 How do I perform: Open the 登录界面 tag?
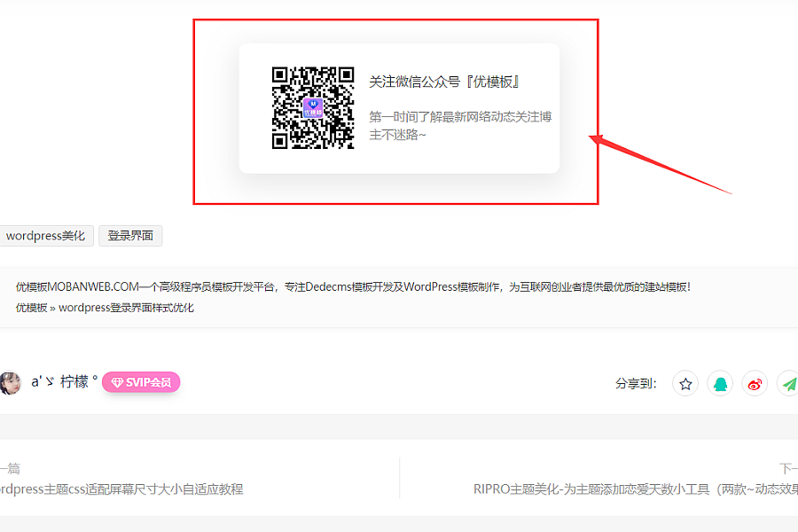130,236
